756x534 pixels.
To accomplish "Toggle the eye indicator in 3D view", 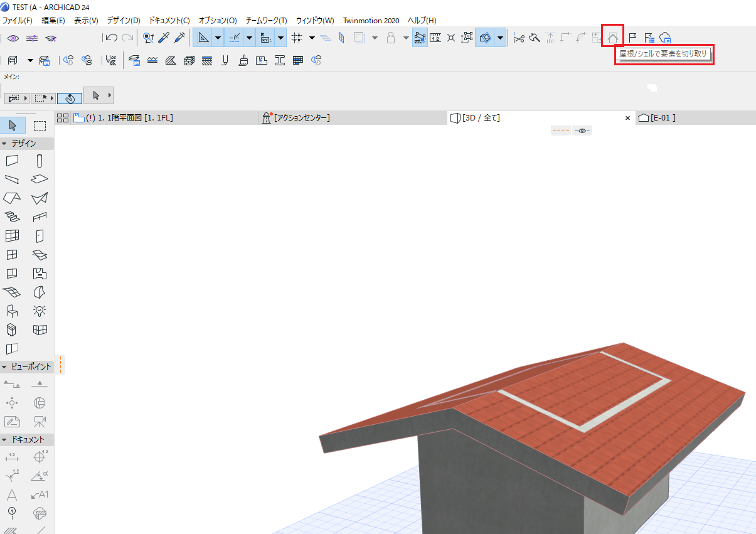I will point(582,131).
